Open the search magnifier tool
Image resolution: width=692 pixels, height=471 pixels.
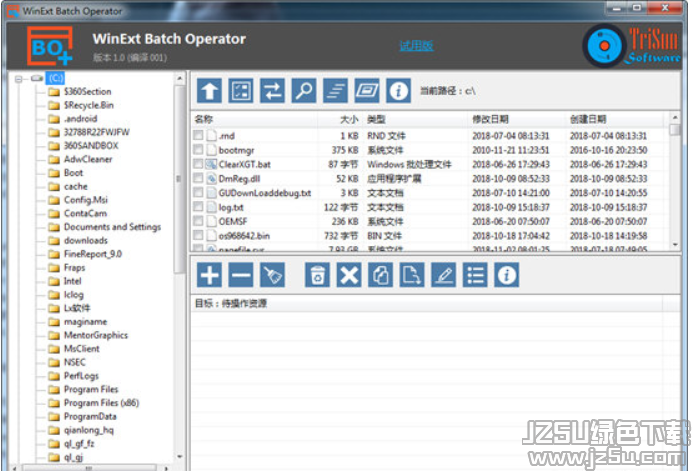304,91
